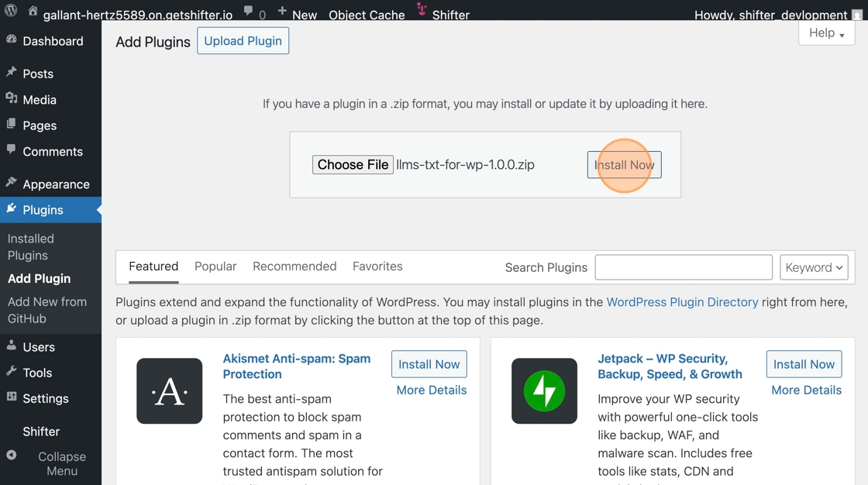Install the Akismet Anti-spam plugin
Viewport: 868px width, 485px height.
(429, 364)
